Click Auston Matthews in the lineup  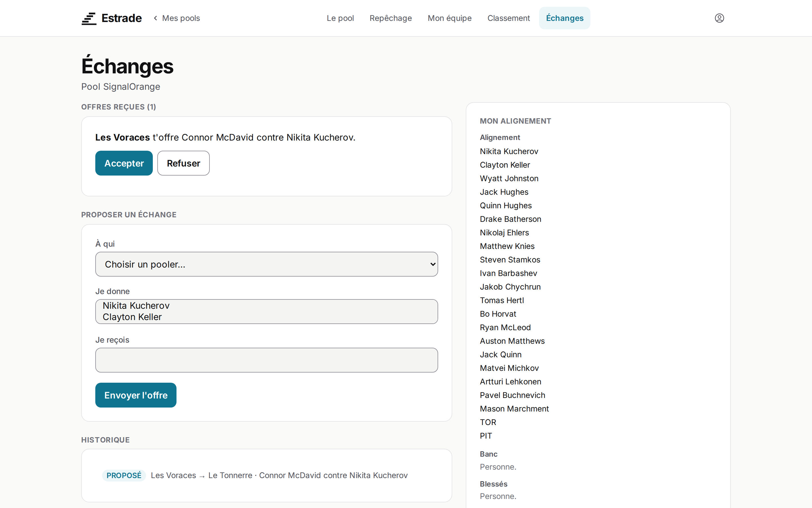click(512, 341)
